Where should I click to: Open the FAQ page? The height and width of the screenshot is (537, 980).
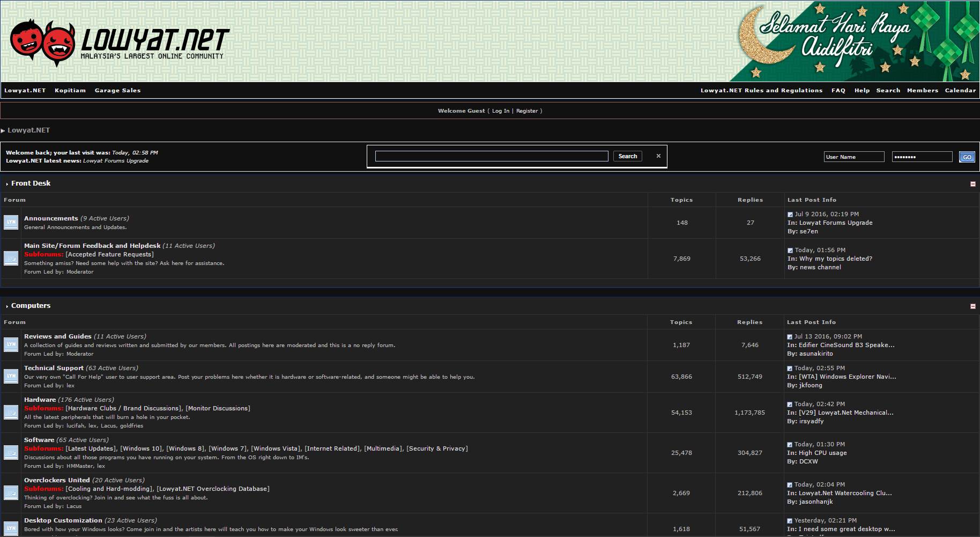(838, 90)
